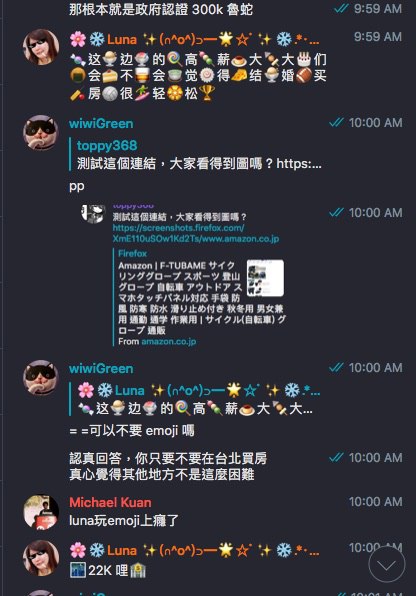
Task: Follow the amazon.co.jp source link
Action: pos(168,341)
